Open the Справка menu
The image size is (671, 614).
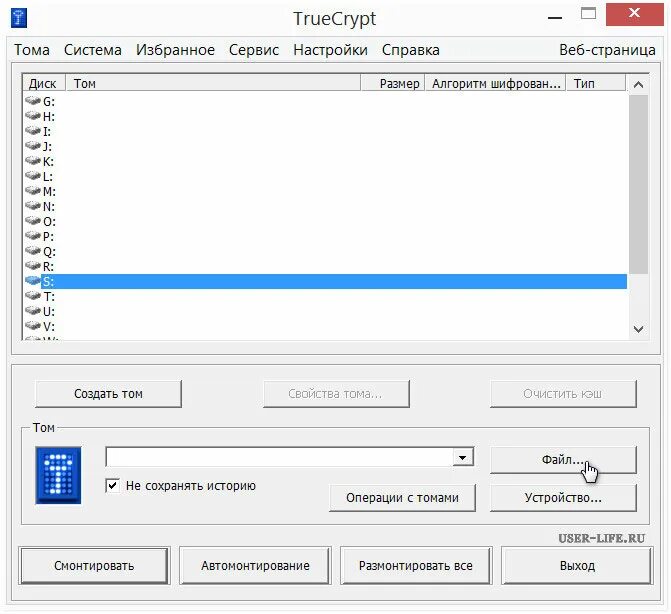pyautogui.click(x=411, y=50)
